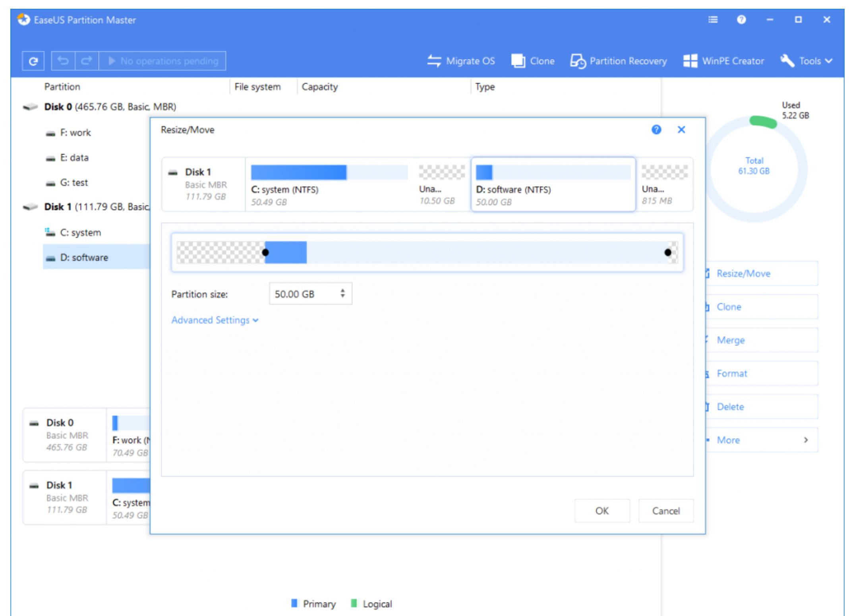Click the undo arrow icon
The width and height of the screenshot is (849, 616).
tap(64, 61)
